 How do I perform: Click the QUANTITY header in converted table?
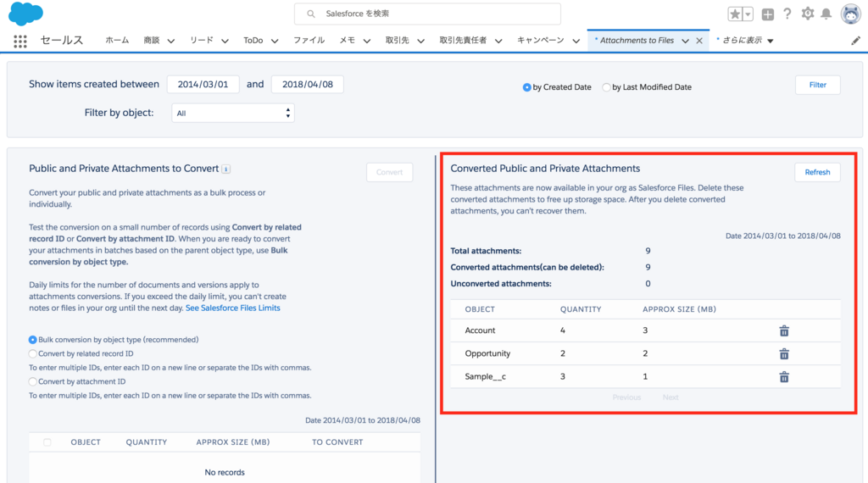point(581,309)
